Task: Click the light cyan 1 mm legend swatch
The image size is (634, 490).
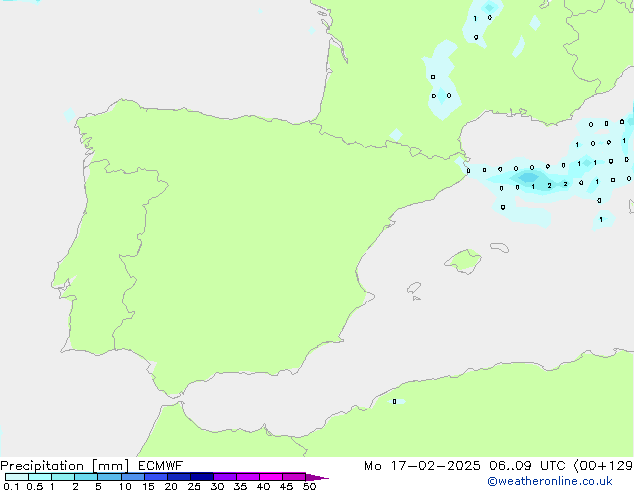Action: point(63,477)
